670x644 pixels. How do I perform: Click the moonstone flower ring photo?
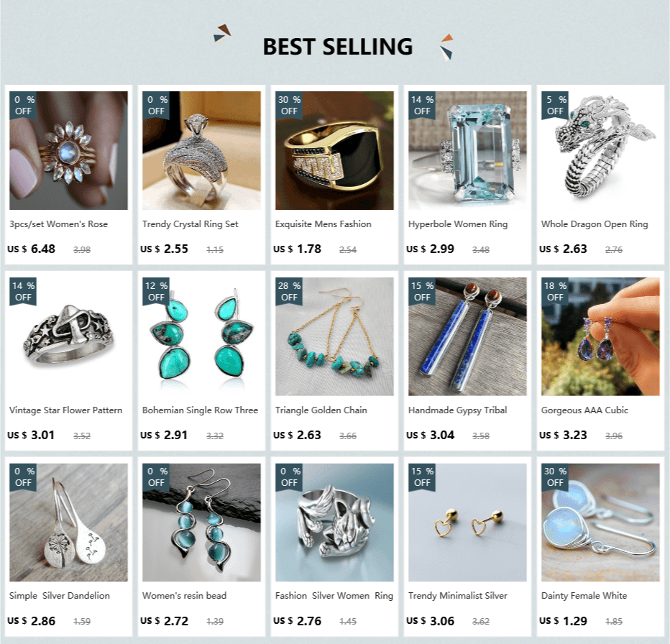click(68, 150)
